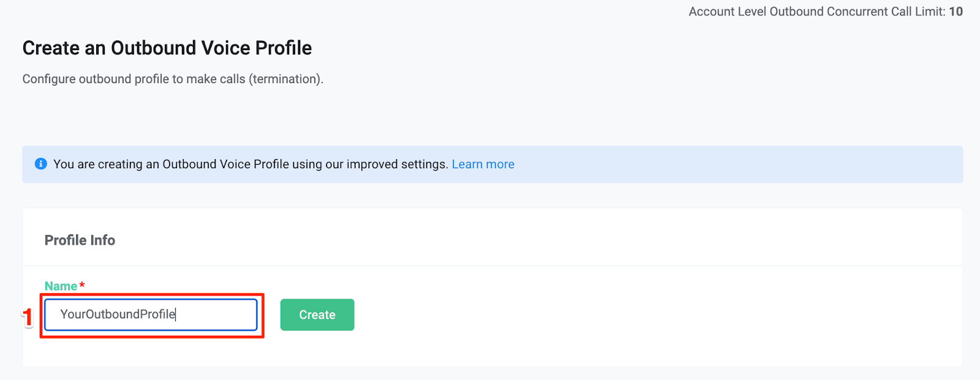Click the Name field label

click(x=60, y=285)
